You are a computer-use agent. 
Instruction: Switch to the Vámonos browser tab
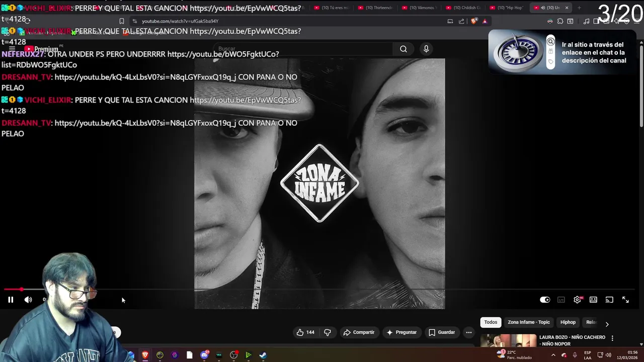[419, 8]
